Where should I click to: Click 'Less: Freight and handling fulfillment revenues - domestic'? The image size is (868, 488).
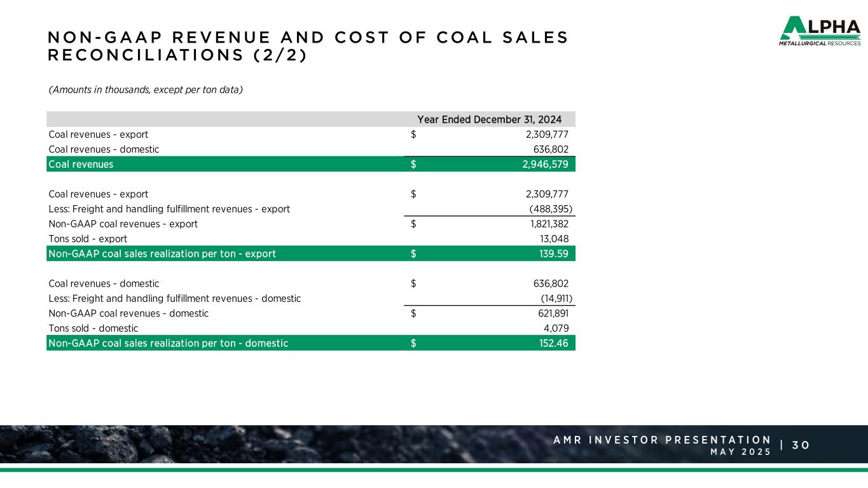click(x=174, y=299)
